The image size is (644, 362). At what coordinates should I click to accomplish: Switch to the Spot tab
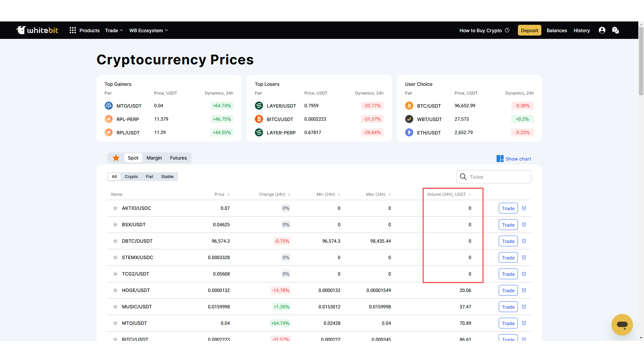133,158
